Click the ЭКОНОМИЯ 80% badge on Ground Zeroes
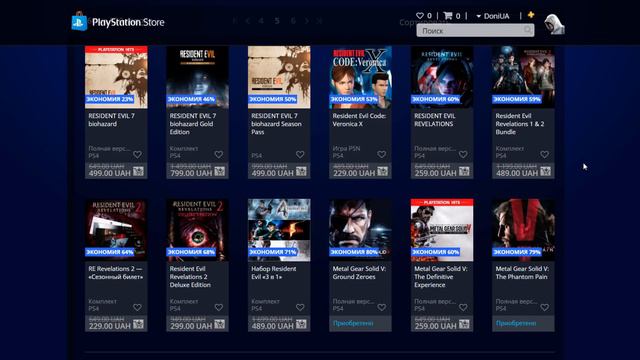This screenshot has height=360, width=640. [x=354, y=252]
